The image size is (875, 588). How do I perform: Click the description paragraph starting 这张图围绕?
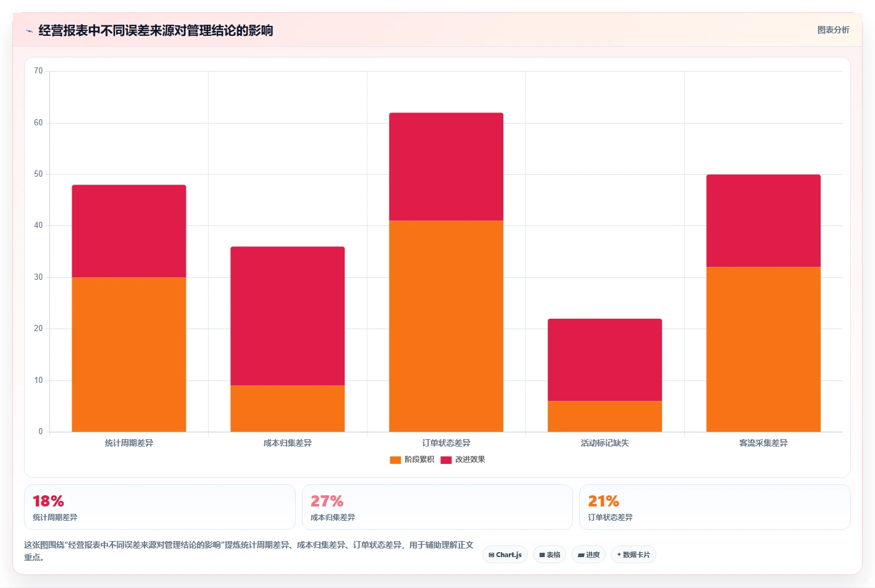click(x=249, y=551)
